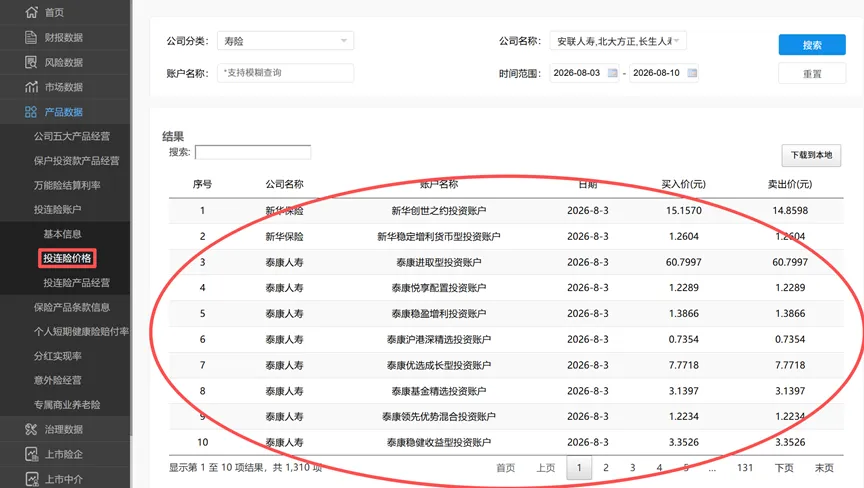This screenshot has width=864, height=488.
Task: Sort by the 序号 column header
Action: pos(202,184)
